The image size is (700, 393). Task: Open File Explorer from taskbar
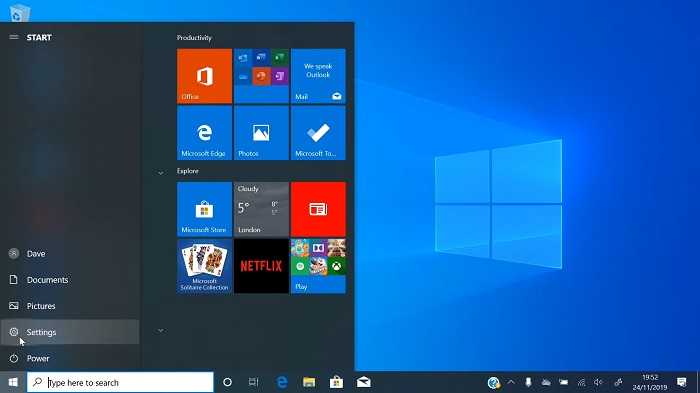coord(309,382)
